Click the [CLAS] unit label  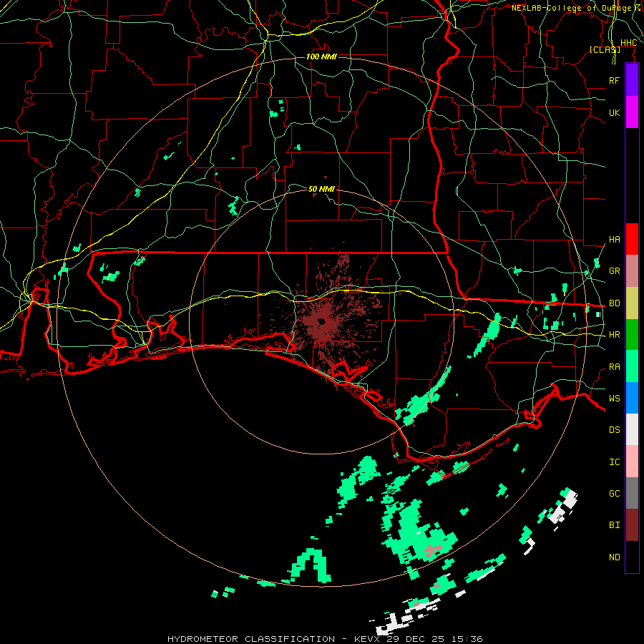click(x=605, y=49)
